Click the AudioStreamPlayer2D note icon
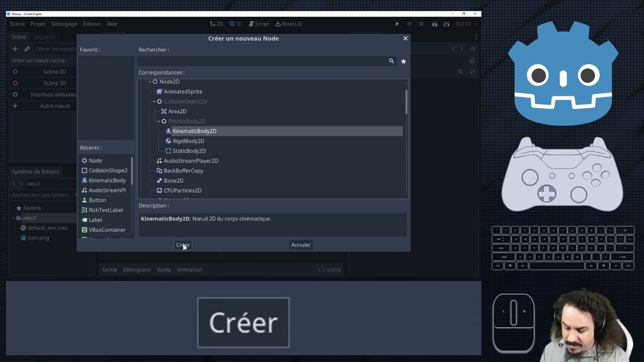The height and width of the screenshot is (362, 644). (x=159, y=161)
